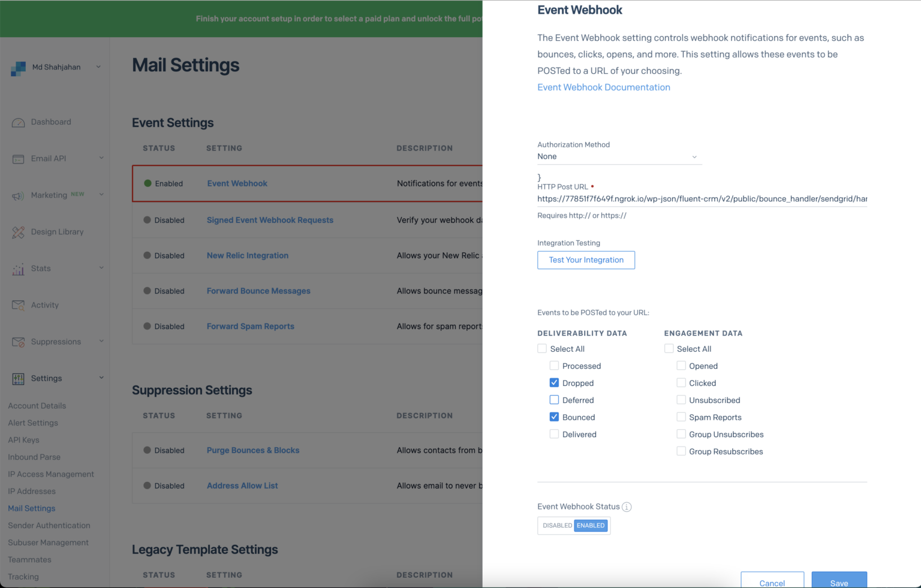The width and height of the screenshot is (921, 588).
Task: Click the Email API card icon
Action: tap(18, 159)
